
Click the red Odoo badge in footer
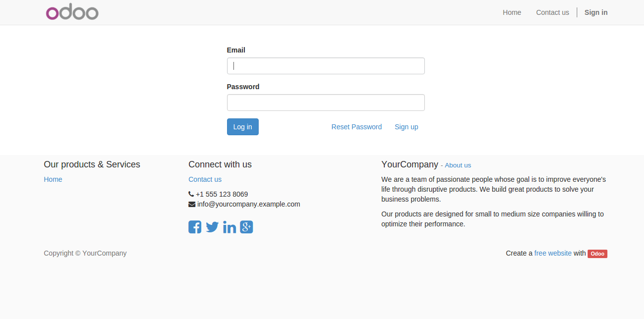pos(597,254)
